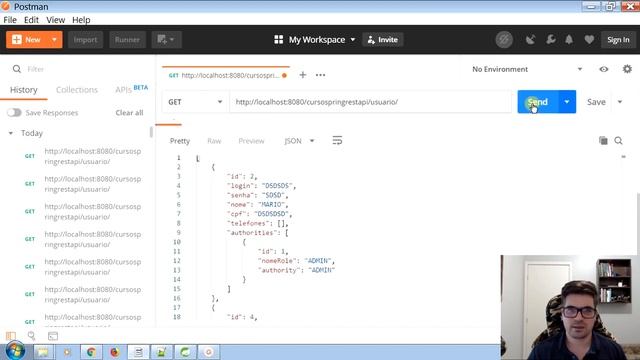Image resolution: width=640 pixels, height=360 pixels.
Task: Switch to Preview response view
Action: [x=251, y=141]
